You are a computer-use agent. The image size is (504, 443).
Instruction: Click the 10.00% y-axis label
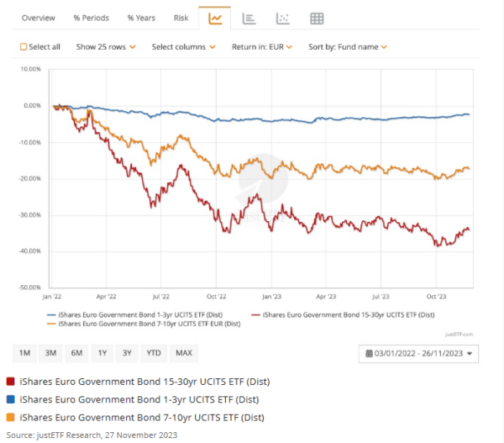click(x=30, y=69)
